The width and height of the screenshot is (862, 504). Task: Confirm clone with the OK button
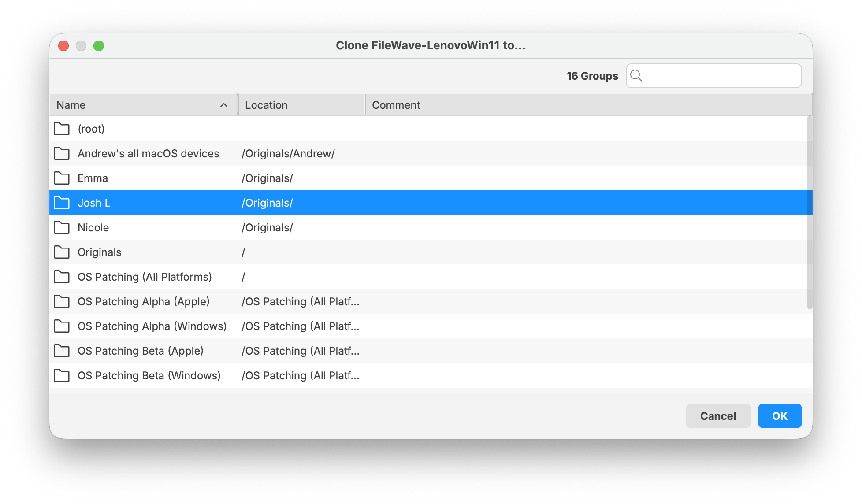pyautogui.click(x=780, y=416)
